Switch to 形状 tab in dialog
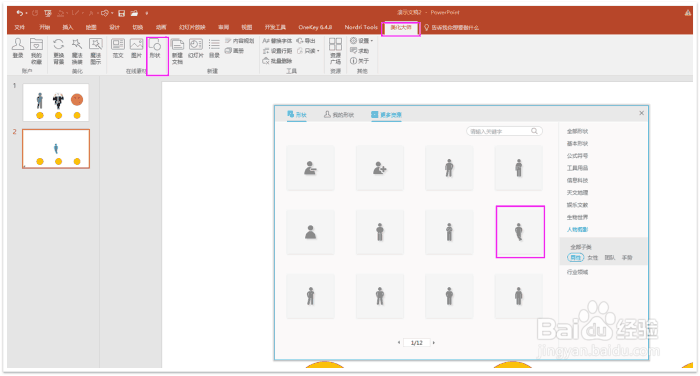Viewport: 700px width, 376px height. [x=297, y=115]
